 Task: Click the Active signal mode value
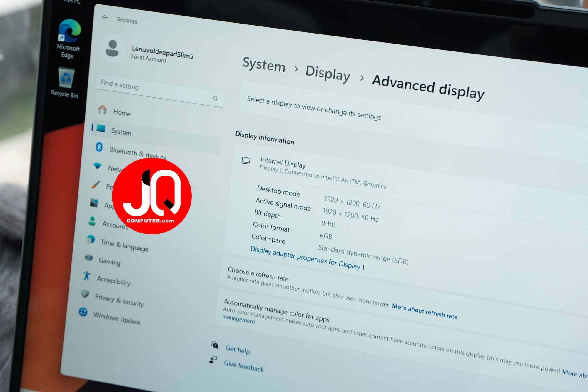coord(350,215)
